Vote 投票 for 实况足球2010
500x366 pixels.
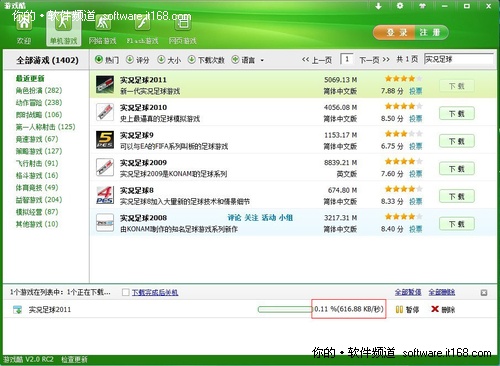coord(416,119)
